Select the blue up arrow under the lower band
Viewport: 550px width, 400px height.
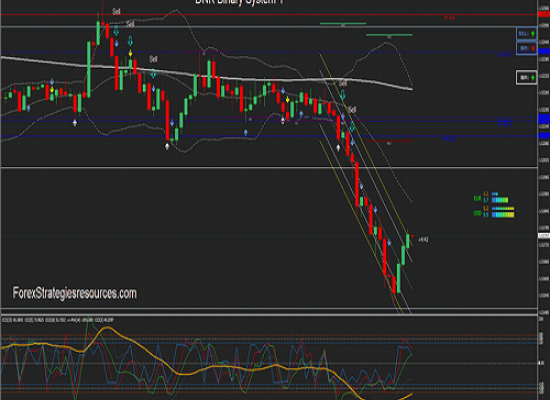246,132
